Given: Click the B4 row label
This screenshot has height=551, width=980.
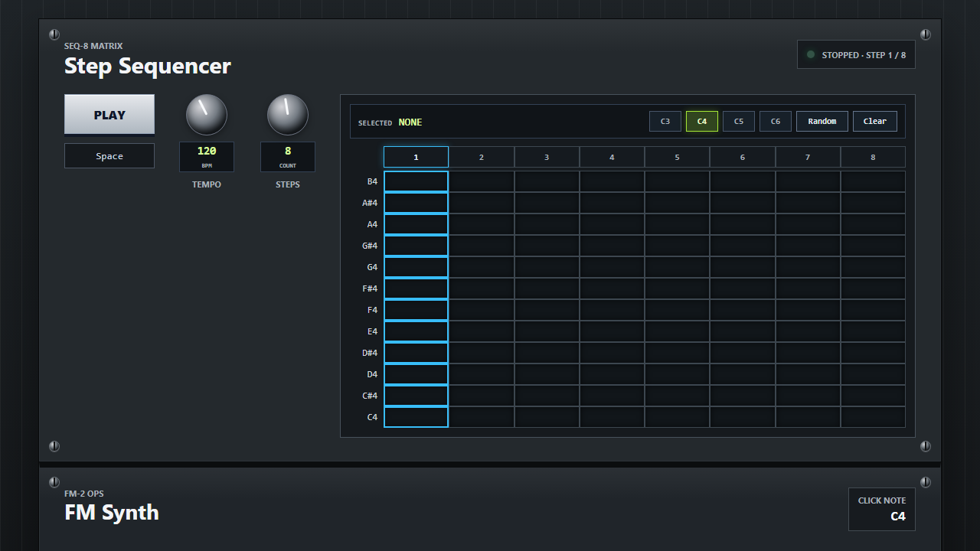Looking at the screenshot, I should point(372,181).
